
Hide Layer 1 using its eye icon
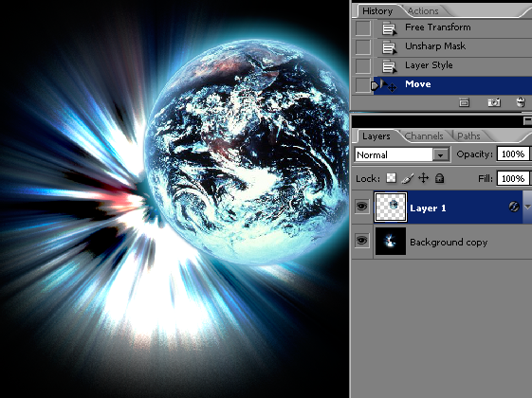(361, 207)
